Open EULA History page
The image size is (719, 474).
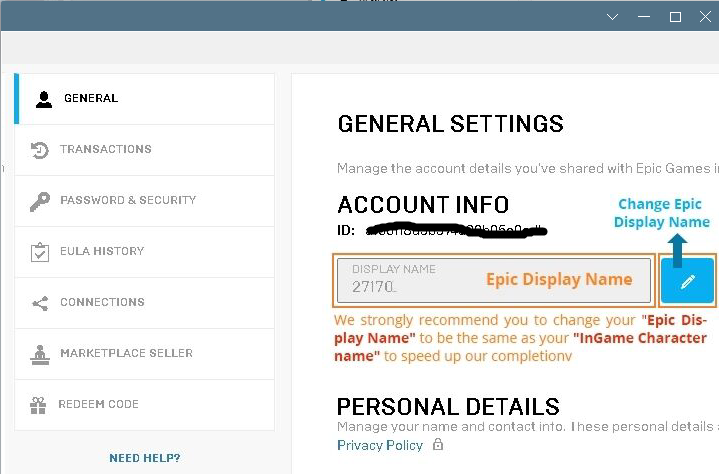(x=144, y=252)
